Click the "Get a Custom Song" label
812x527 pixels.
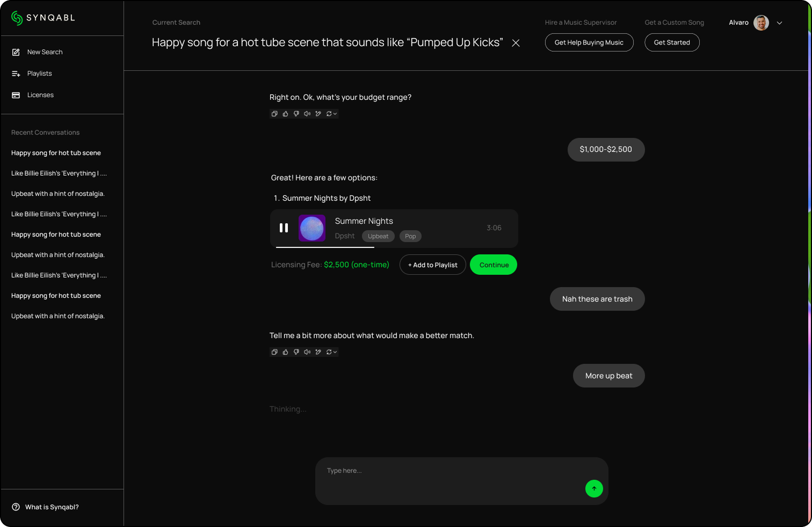tap(674, 23)
